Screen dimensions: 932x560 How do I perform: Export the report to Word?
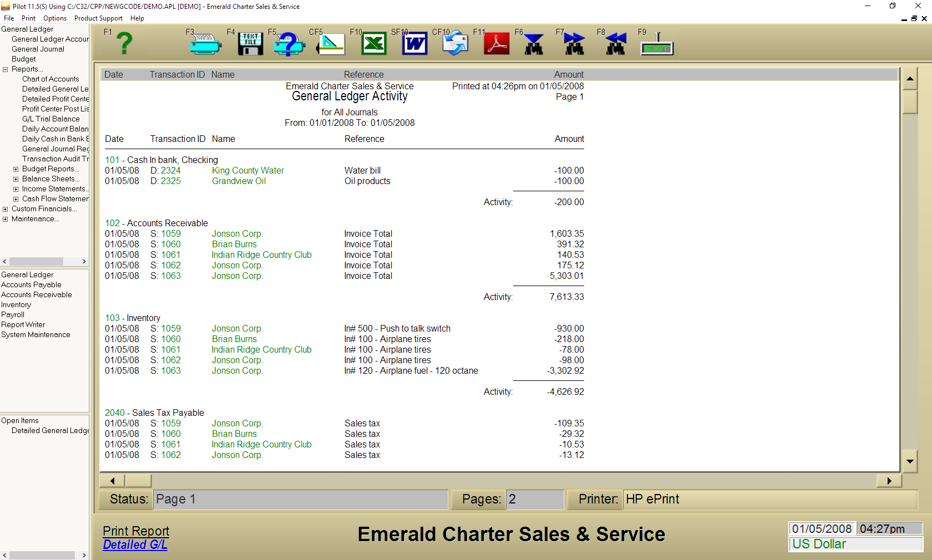click(414, 44)
